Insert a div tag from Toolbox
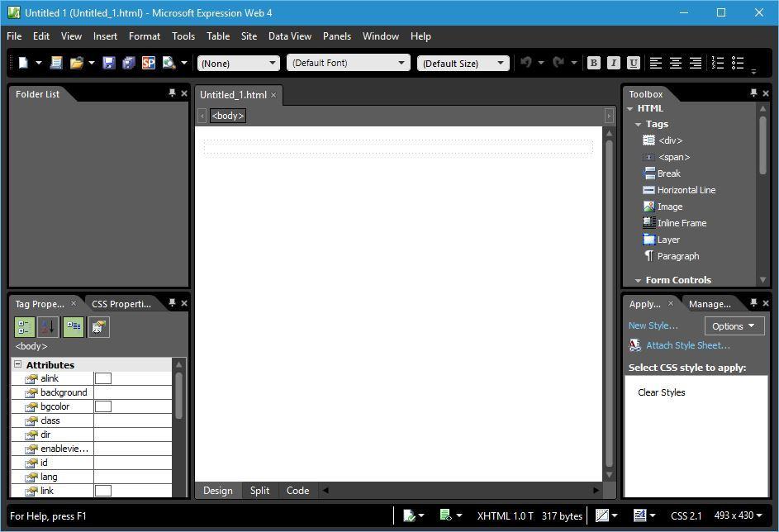779x532 pixels. coord(663,140)
